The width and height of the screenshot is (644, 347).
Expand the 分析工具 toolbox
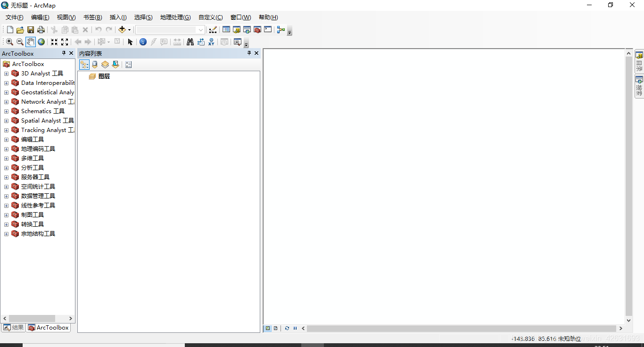click(6, 168)
